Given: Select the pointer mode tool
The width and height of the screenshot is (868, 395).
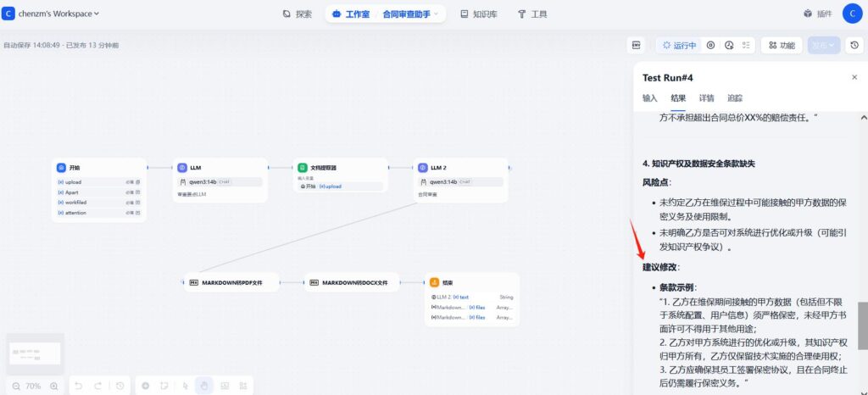Looking at the screenshot, I should tap(186, 386).
